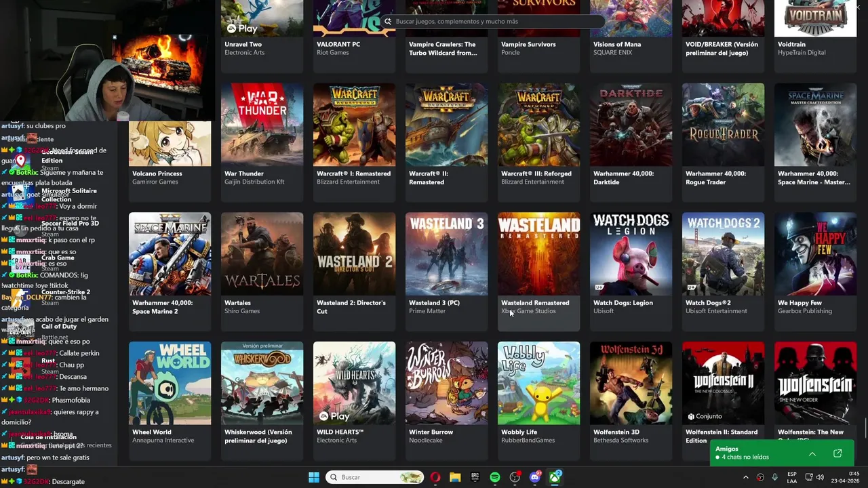Open Warhammer 40,000: Rogue Trader card
The image size is (868, 488).
[x=723, y=142]
